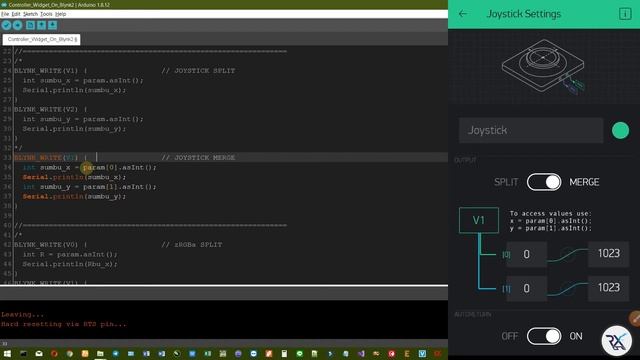Click the BLYNK_WRITE(V0) code line
The height and width of the screenshot is (360, 640).
(x=51, y=245)
